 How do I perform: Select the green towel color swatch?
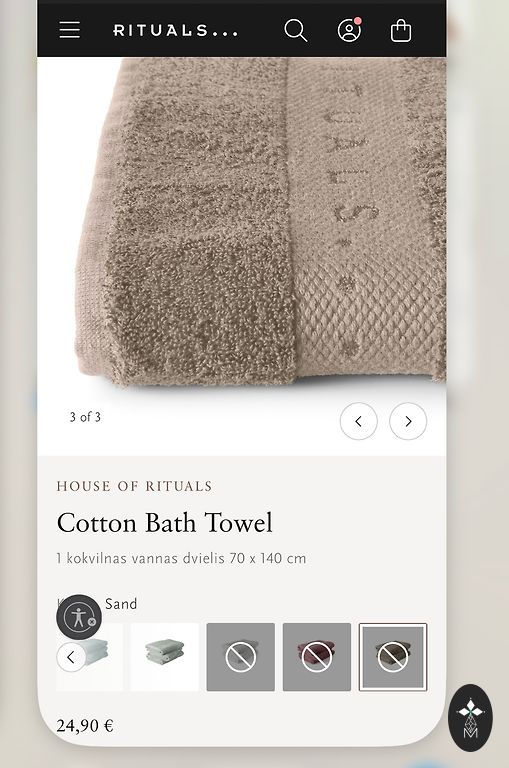[165, 657]
